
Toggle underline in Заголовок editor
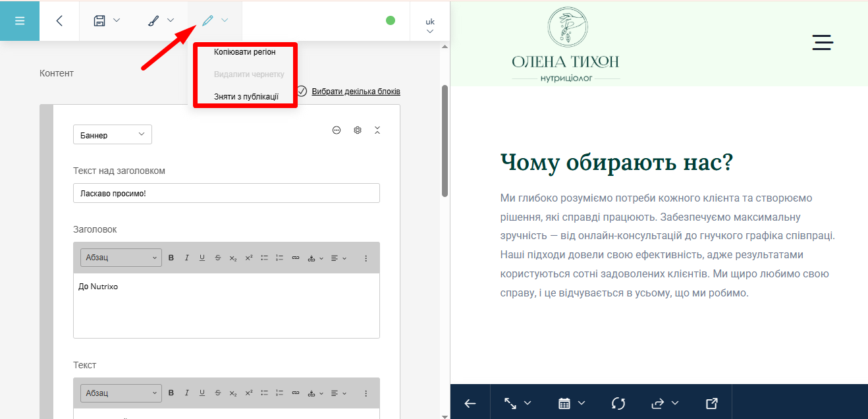pyautogui.click(x=202, y=258)
